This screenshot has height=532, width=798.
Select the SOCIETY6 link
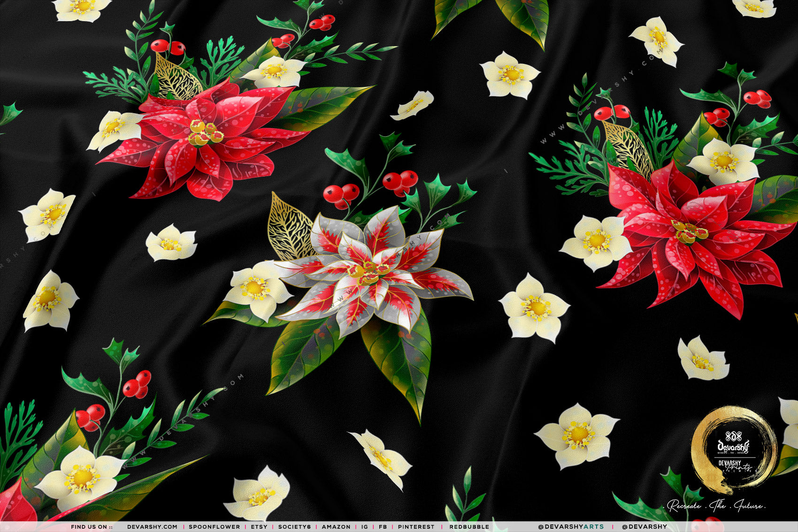point(294,527)
